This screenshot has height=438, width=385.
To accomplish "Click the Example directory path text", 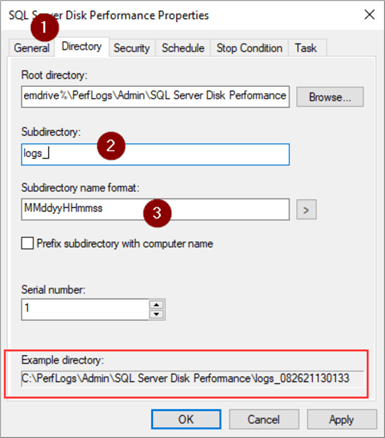I will click(x=185, y=379).
